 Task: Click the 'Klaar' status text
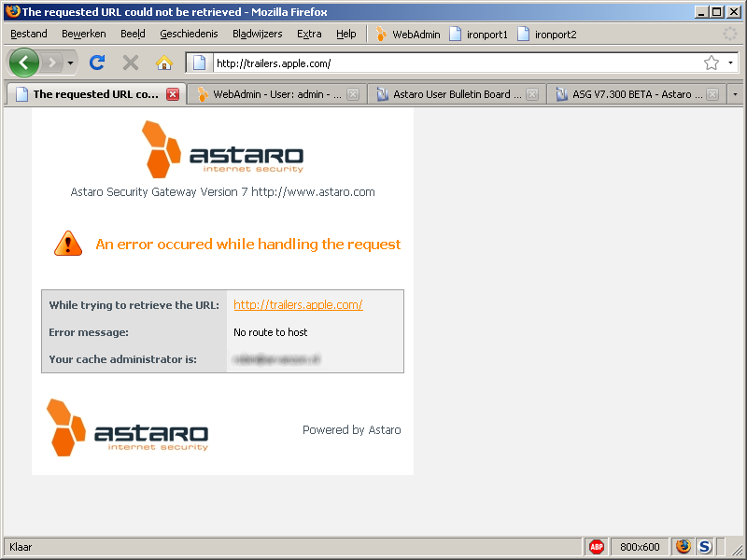coord(21,547)
